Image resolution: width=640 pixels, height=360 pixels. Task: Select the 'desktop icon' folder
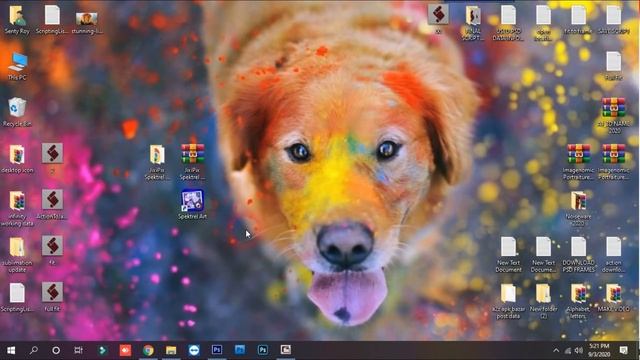coord(17,159)
